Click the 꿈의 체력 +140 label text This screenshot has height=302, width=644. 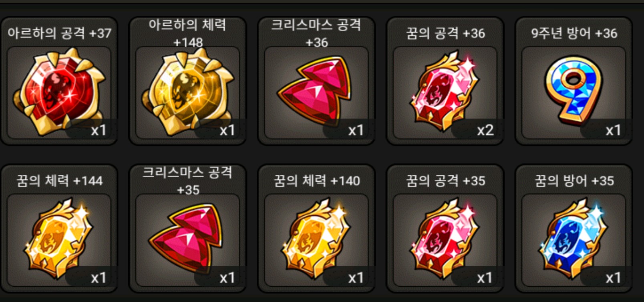(x=316, y=180)
